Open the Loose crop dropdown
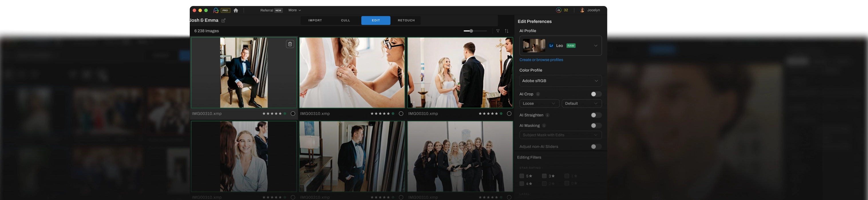Viewport: 868px width, 200px height. [539, 104]
